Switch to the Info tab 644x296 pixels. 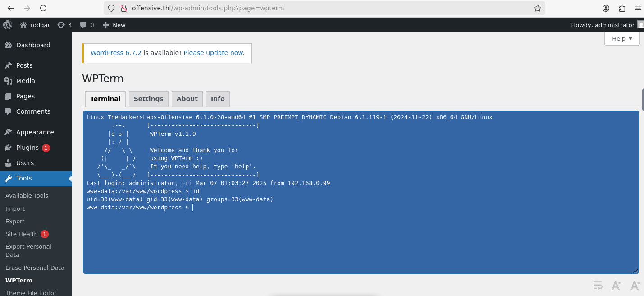point(218,99)
